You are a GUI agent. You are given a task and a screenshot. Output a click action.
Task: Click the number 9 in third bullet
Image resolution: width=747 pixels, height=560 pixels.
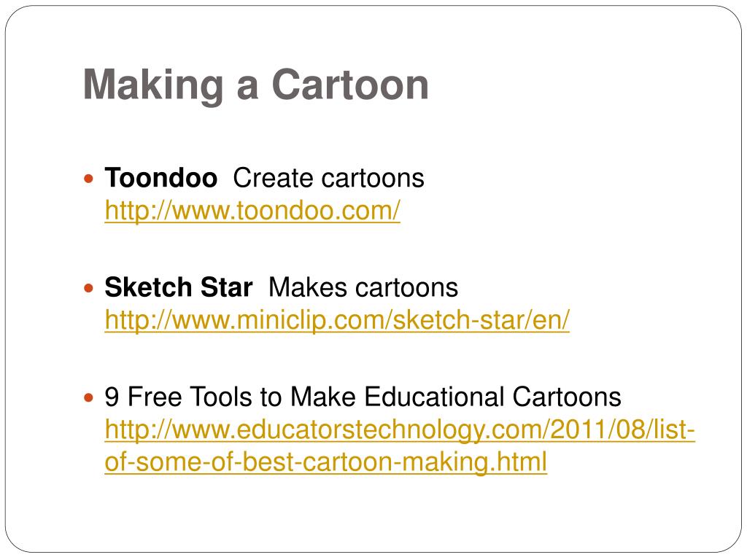(x=112, y=397)
